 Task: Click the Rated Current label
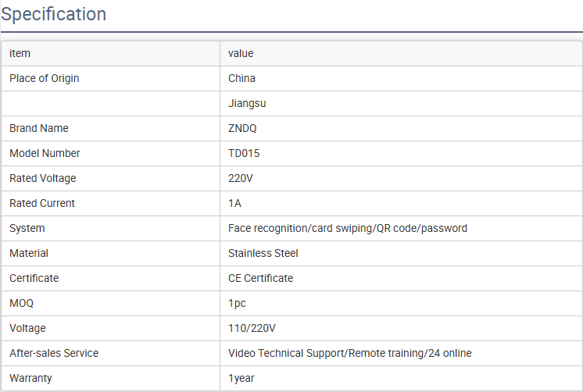tap(42, 203)
